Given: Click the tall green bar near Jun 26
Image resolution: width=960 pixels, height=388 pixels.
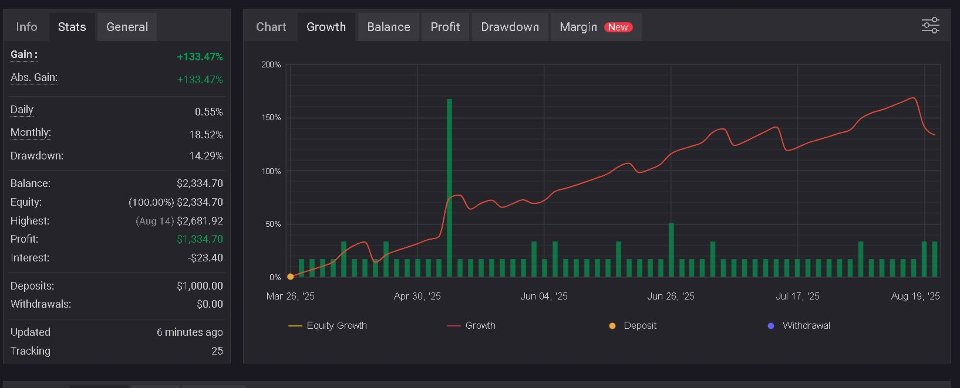Looking at the screenshot, I should click(x=671, y=250).
